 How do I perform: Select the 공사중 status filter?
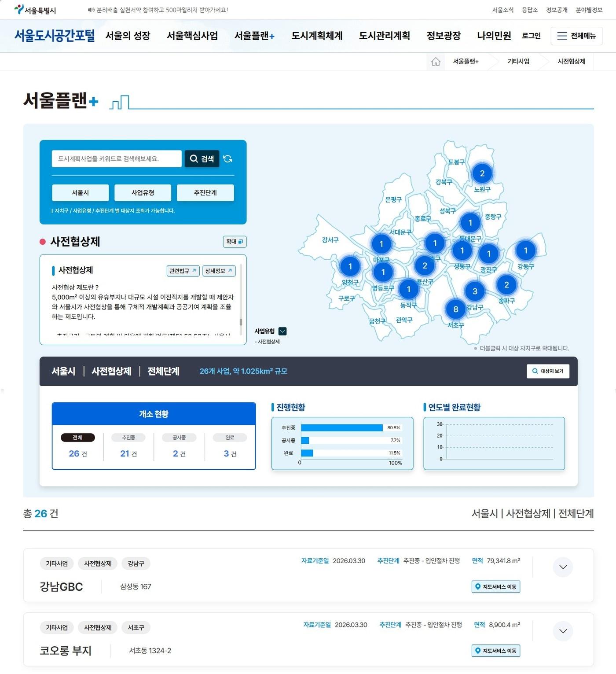pyautogui.click(x=179, y=438)
